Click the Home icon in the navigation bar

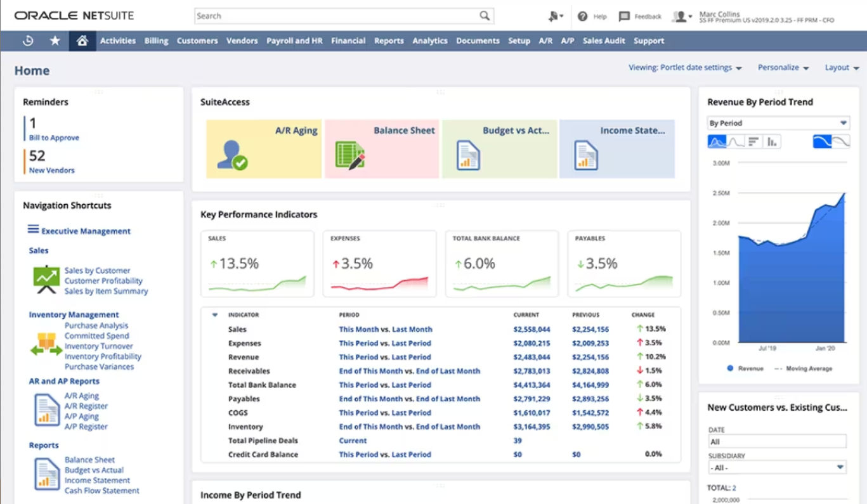click(x=82, y=40)
